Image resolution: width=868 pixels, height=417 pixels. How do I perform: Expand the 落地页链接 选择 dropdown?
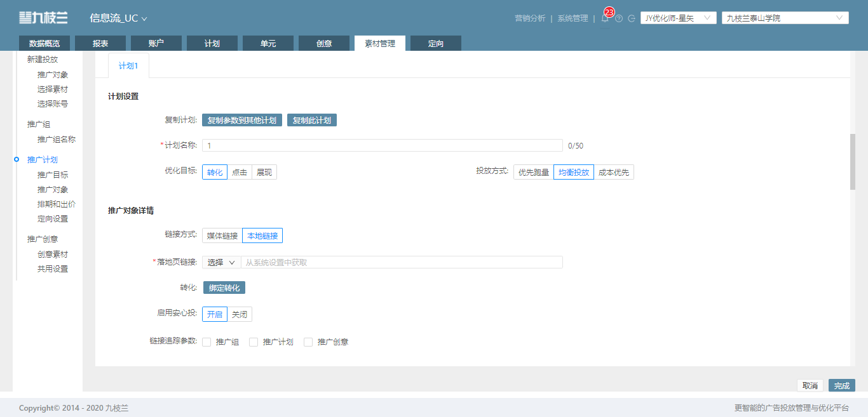tap(221, 262)
